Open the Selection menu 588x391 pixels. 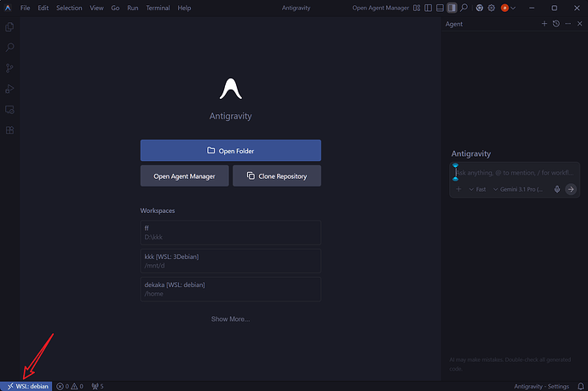[x=69, y=8]
